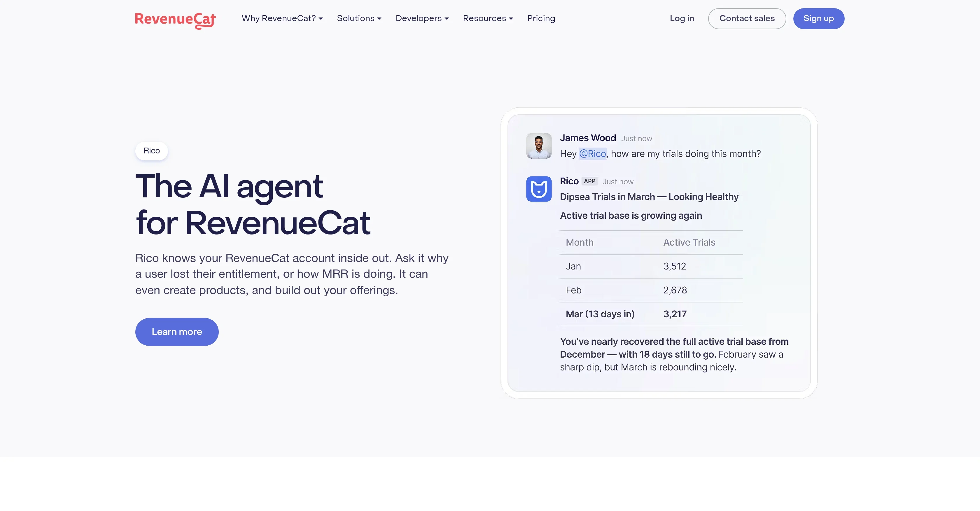Click James Wood's avatar photo

pyautogui.click(x=539, y=146)
